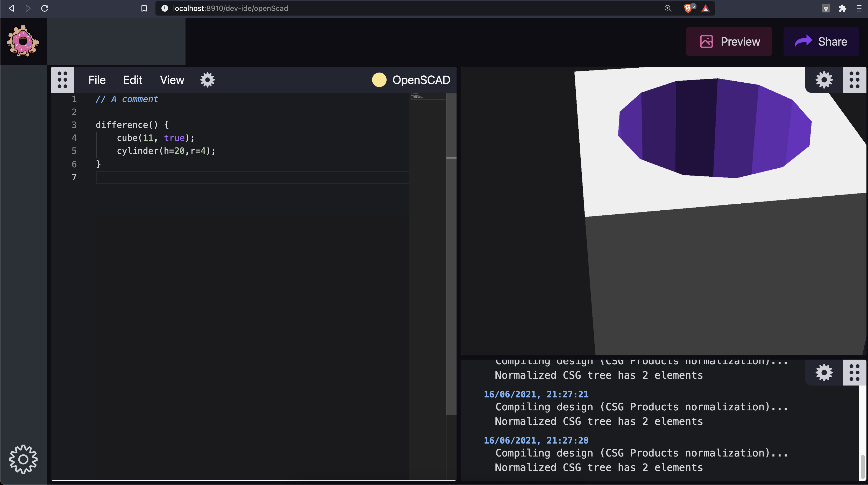The height and width of the screenshot is (485, 868).
Task: Click the console panel drag handle
Action: (x=854, y=372)
